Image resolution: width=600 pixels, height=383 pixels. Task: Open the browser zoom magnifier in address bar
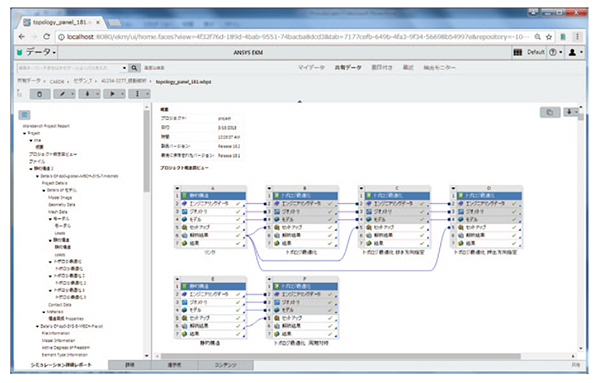(538, 37)
